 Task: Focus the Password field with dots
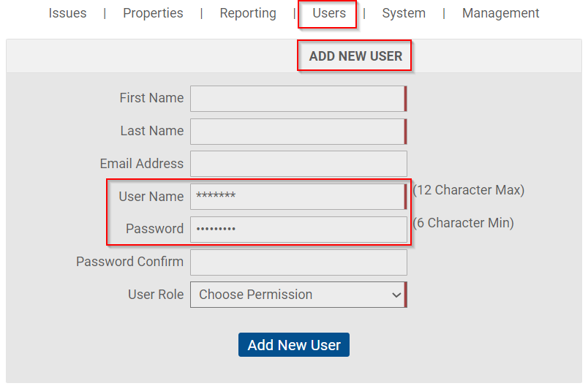point(298,229)
